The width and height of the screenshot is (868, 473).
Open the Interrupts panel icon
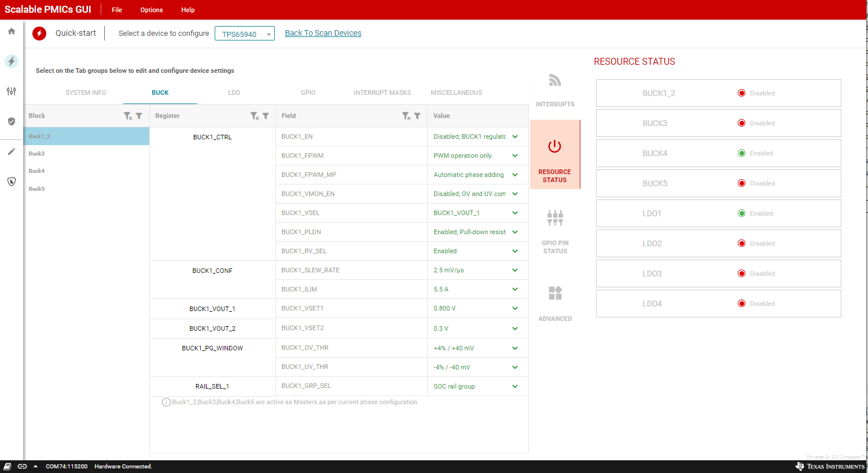pos(555,81)
